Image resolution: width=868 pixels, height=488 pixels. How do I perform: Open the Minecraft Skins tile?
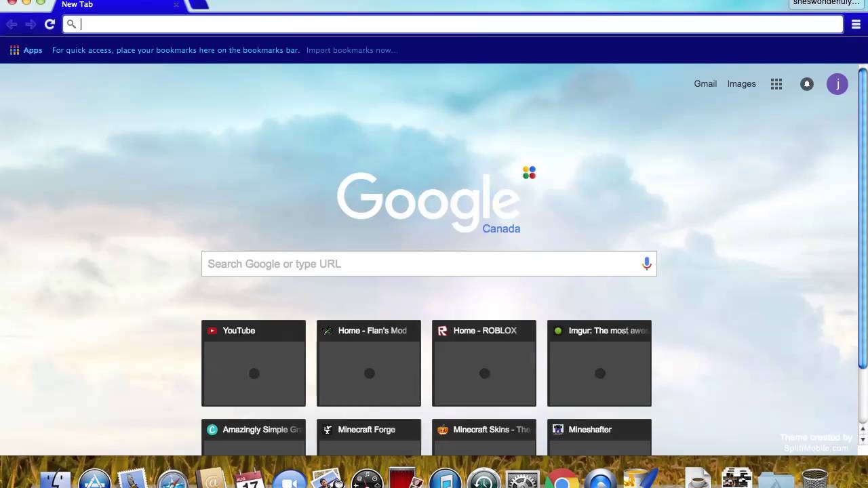(x=484, y=437)
